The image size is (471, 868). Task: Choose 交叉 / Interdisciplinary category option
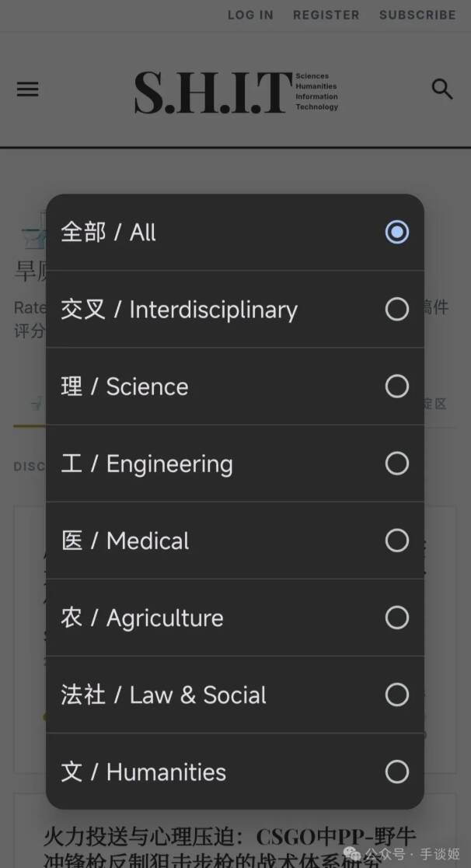click(179, 309)
